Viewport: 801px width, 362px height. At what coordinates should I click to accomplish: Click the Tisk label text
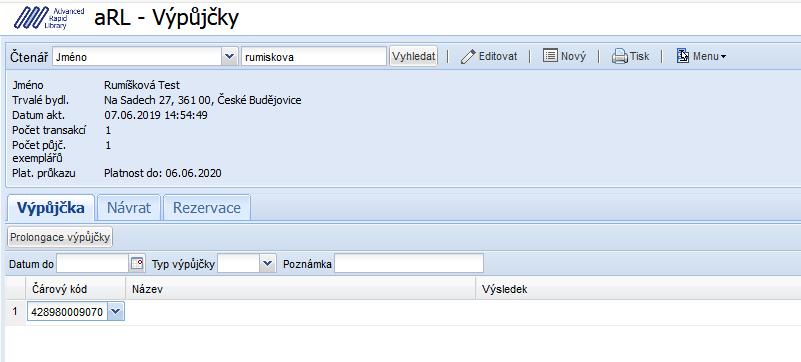coord(640,56)
